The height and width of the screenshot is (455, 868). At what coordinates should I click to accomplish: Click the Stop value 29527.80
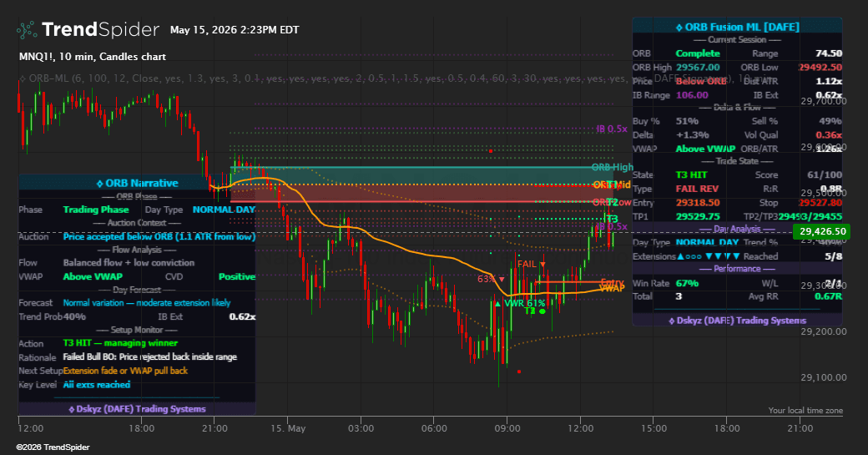point(820,203)
